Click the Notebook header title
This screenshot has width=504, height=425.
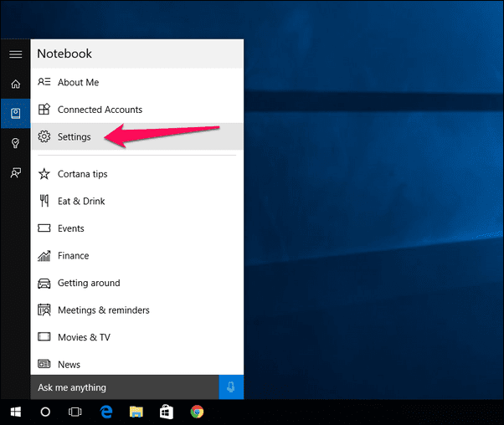(x=64, y=54)
